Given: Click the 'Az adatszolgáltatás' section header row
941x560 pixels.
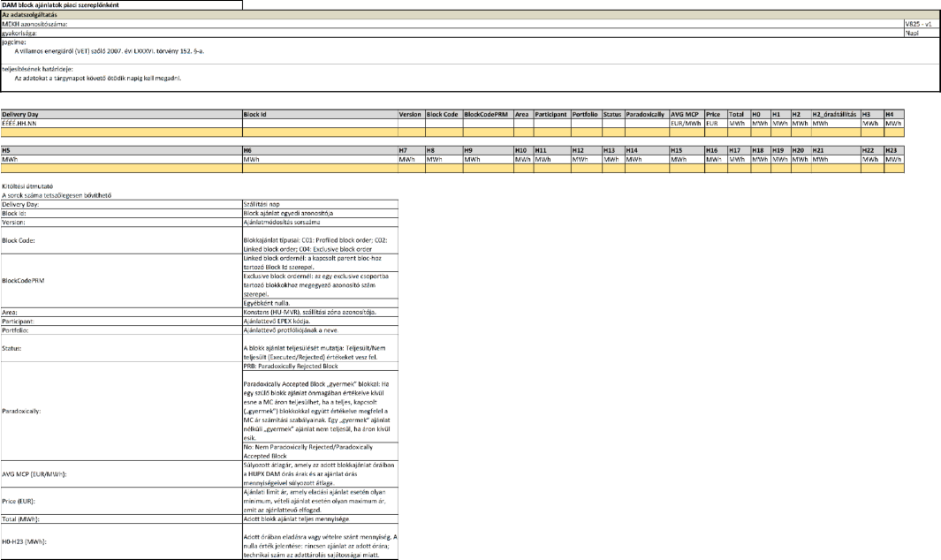Looking at the screenshot, I should pos(470,14).
